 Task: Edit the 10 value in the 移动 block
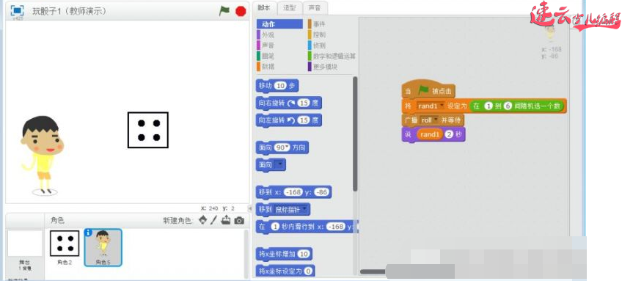click(x=280, y=86)
